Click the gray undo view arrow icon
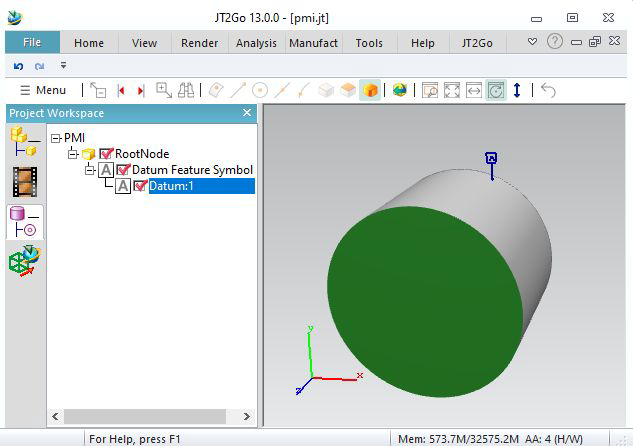633x446 pixels. (x=548, y=90)
